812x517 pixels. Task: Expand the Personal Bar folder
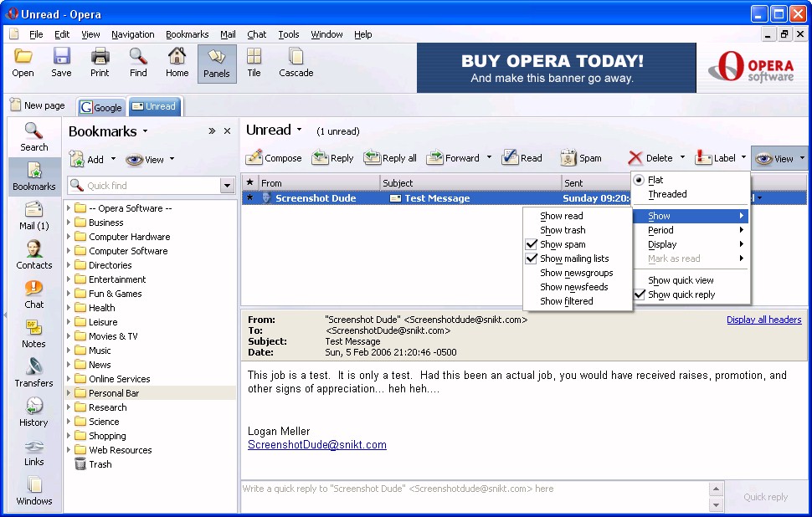click(69, 393)
